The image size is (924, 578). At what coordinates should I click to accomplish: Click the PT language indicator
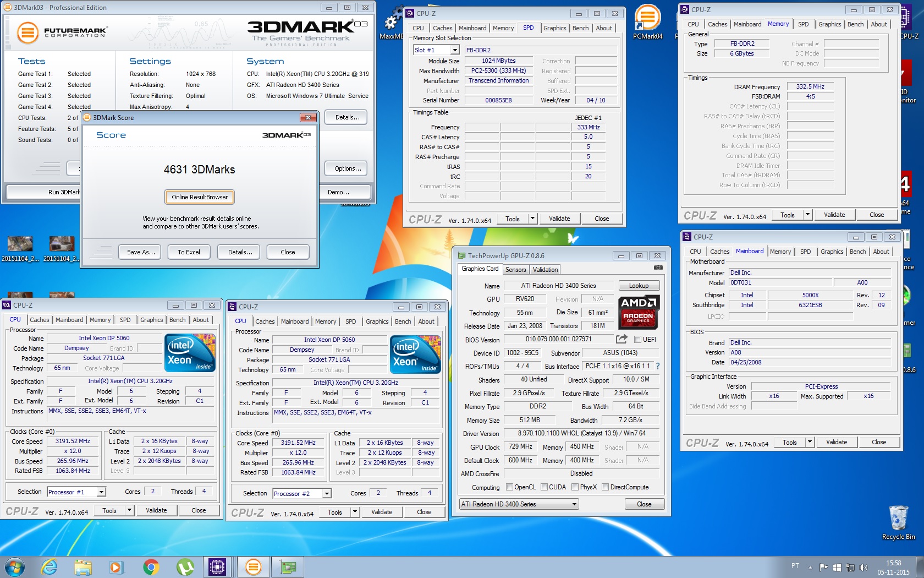tap(795, 566)
